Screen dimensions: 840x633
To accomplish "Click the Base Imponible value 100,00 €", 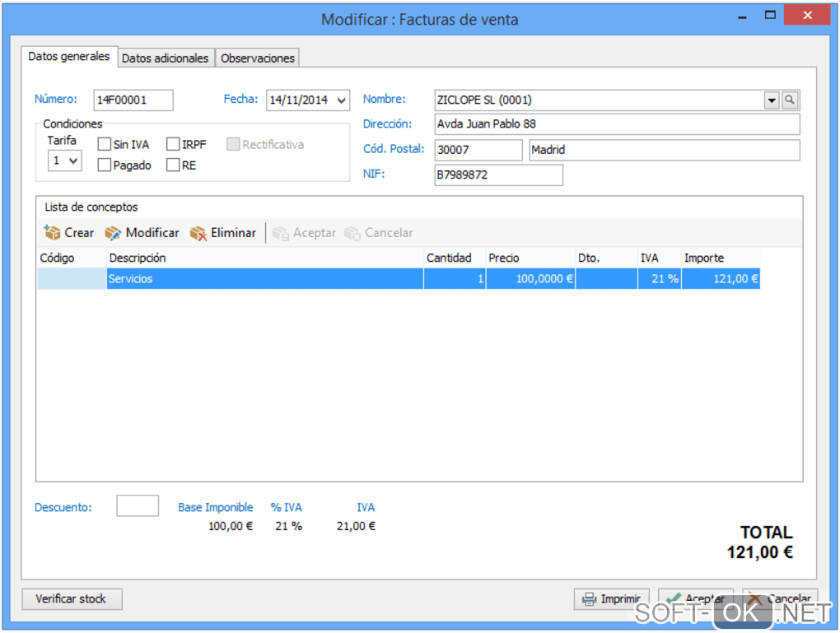I will [231, 527].
